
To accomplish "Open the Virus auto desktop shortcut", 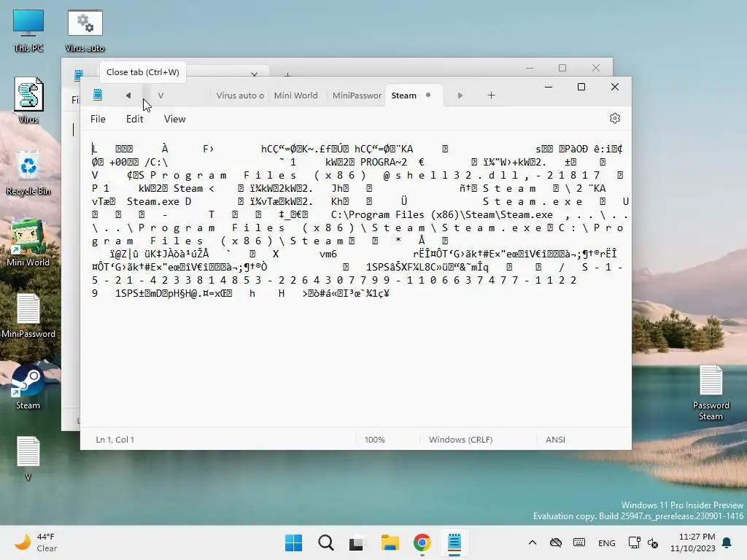I will (x=85, y=31).
